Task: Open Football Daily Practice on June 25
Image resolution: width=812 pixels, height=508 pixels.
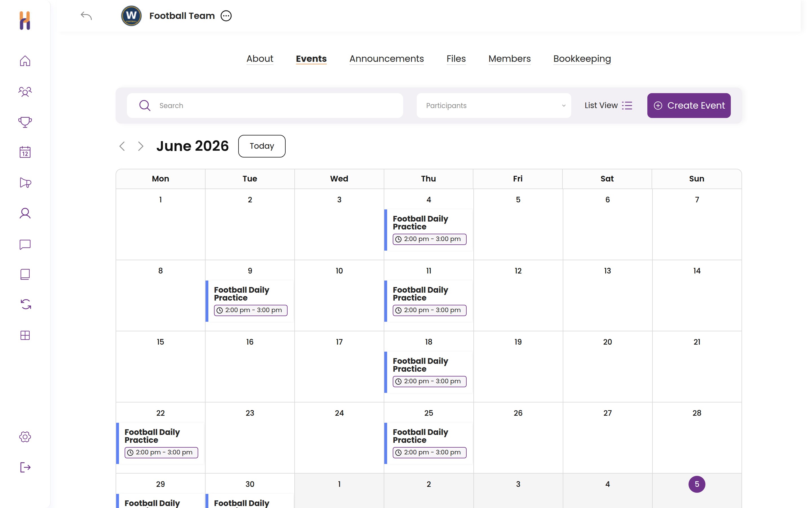Action: click(429, 443)
